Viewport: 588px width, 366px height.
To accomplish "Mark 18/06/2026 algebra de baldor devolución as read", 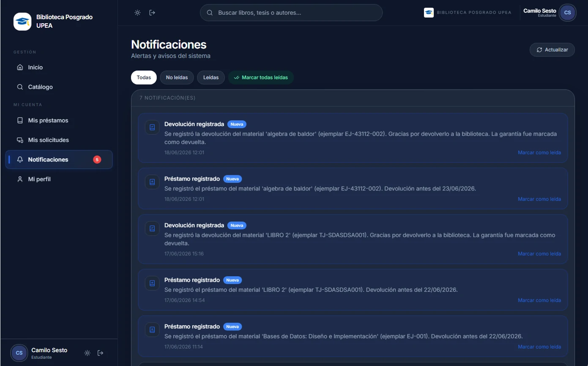I will point(539,152).
